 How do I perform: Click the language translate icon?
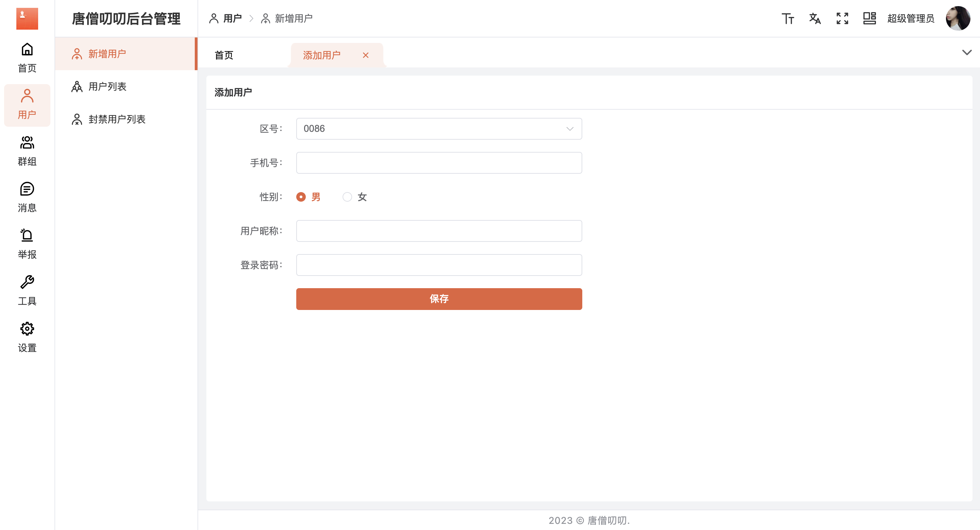[815, 18]
